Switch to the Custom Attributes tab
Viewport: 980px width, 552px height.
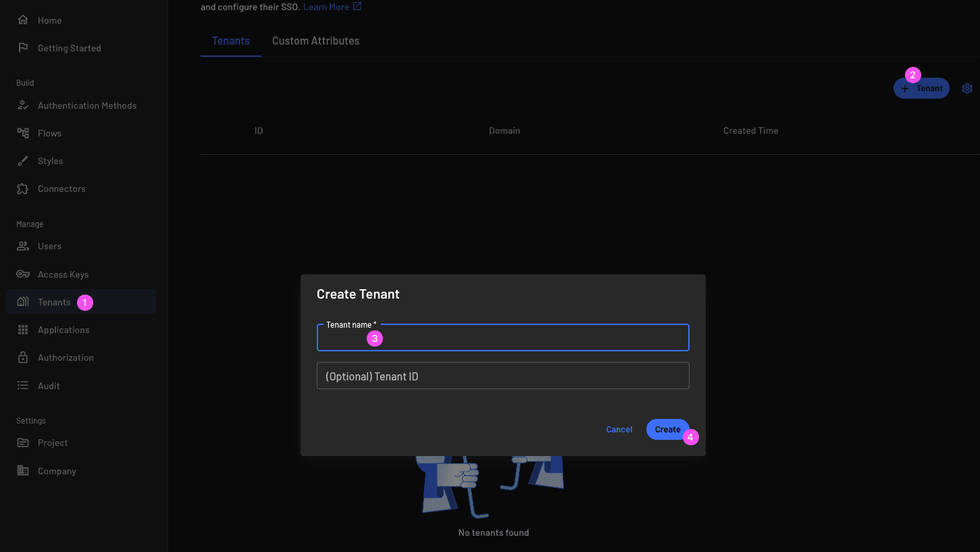coord(315,41)
